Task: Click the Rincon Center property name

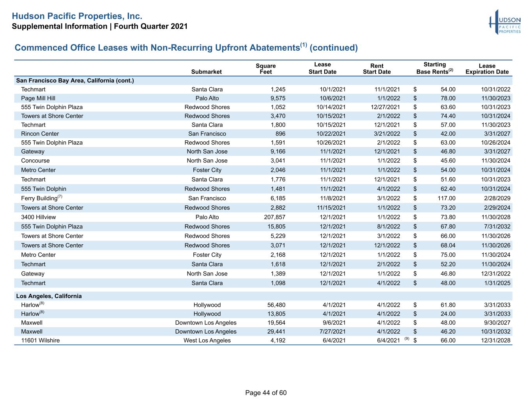Action: (x=40, y=134)
